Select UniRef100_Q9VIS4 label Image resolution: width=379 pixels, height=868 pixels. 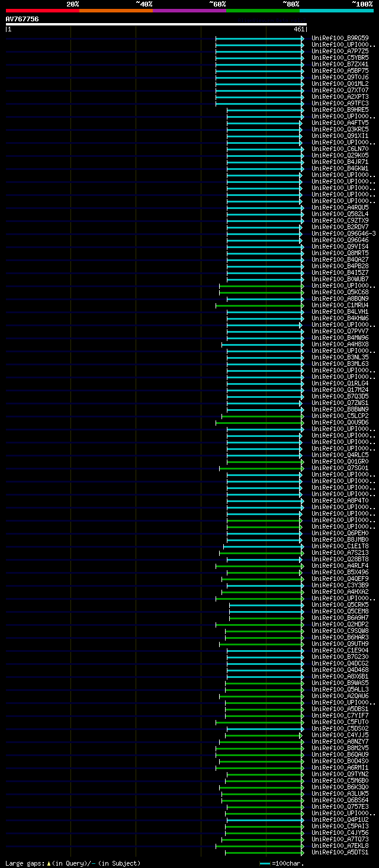coord(339,247)
